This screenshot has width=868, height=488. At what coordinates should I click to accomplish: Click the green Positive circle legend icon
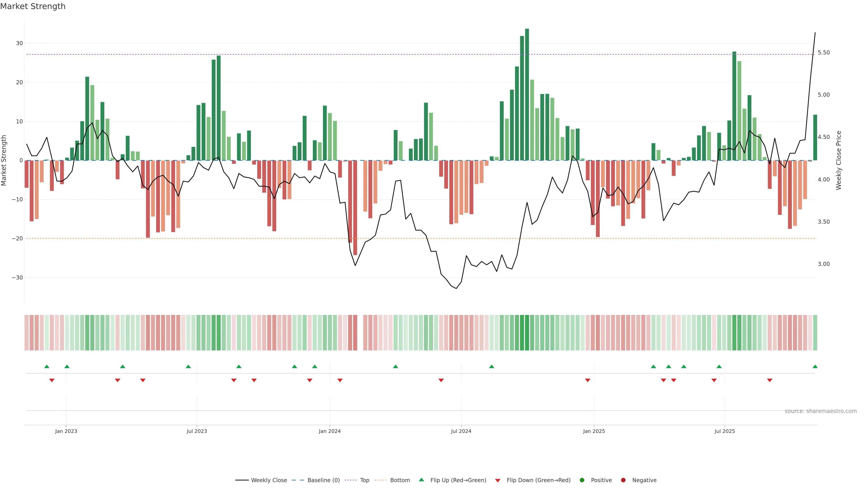582,480
